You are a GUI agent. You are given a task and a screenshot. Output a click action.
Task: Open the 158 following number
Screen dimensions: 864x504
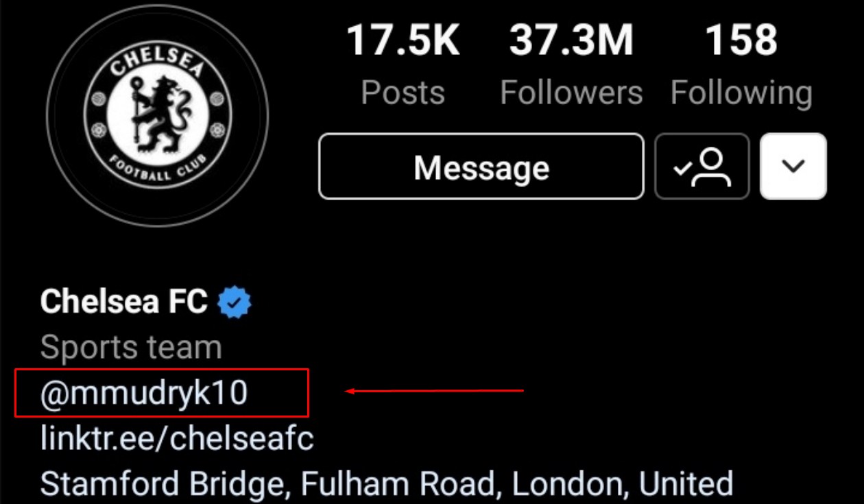tap(741, 40)
